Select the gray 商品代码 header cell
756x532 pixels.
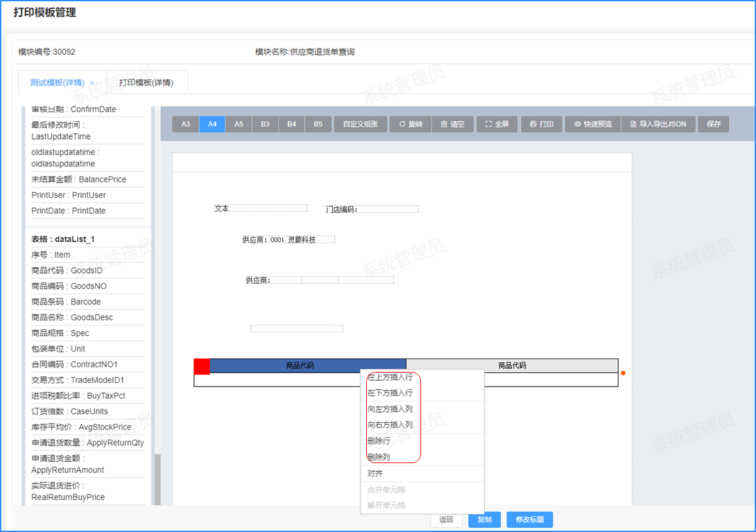point(512,366)
